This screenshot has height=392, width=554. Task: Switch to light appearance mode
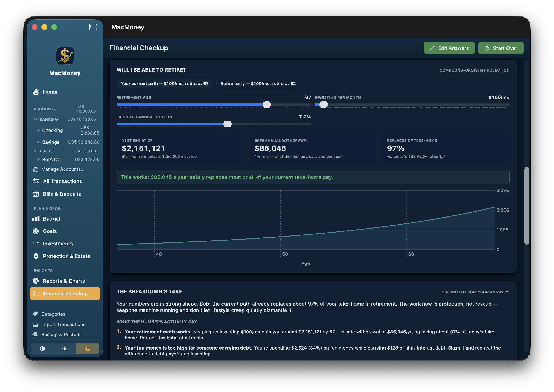click(x=65, y=348)
